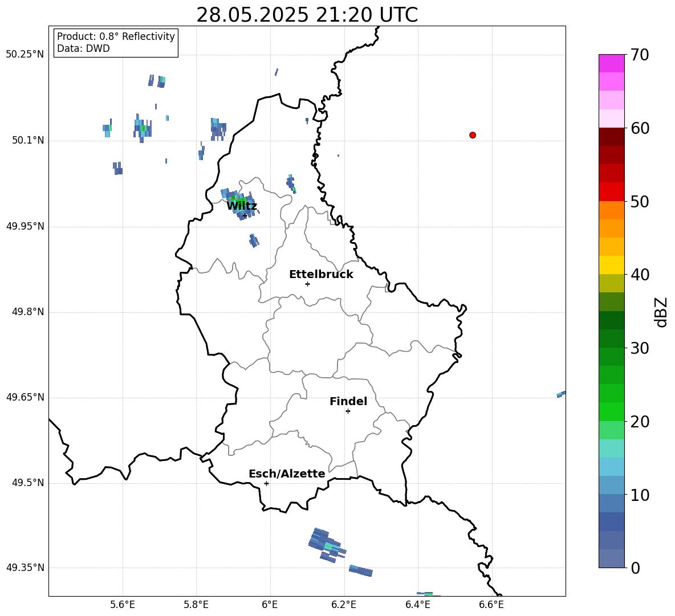Select the Findel city label
The image size is (675, 616).
(x=348, y=401)
